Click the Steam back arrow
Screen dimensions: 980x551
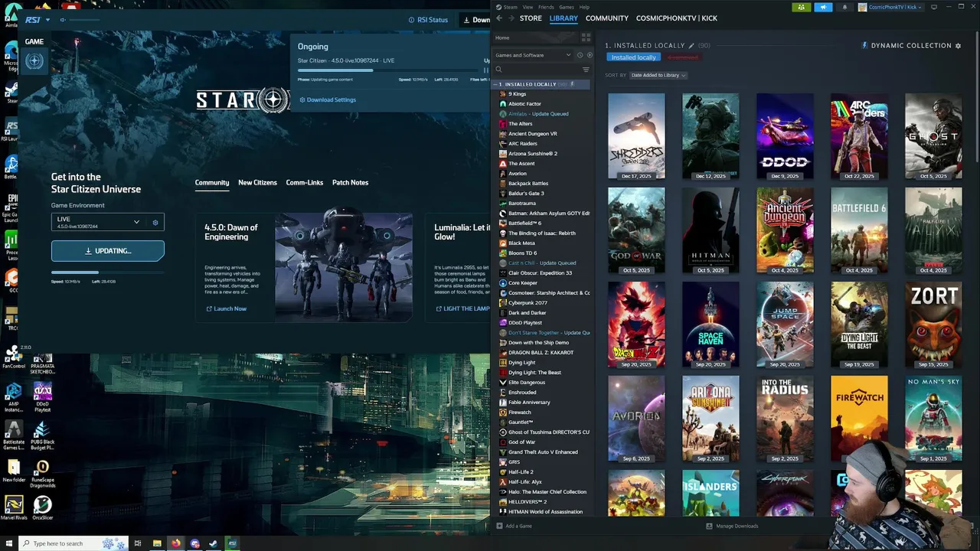[x=499, y=18]
